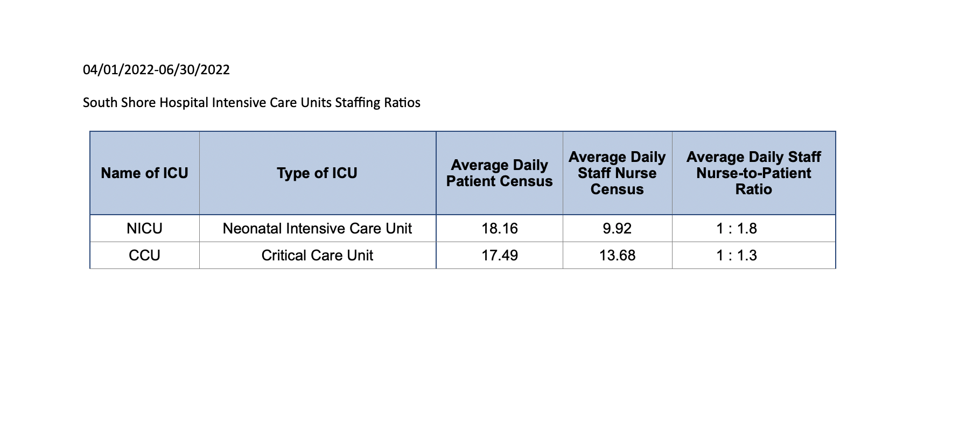
Task: Click the "Critical Care Unit" cell
Action: [x=317, y=256]
